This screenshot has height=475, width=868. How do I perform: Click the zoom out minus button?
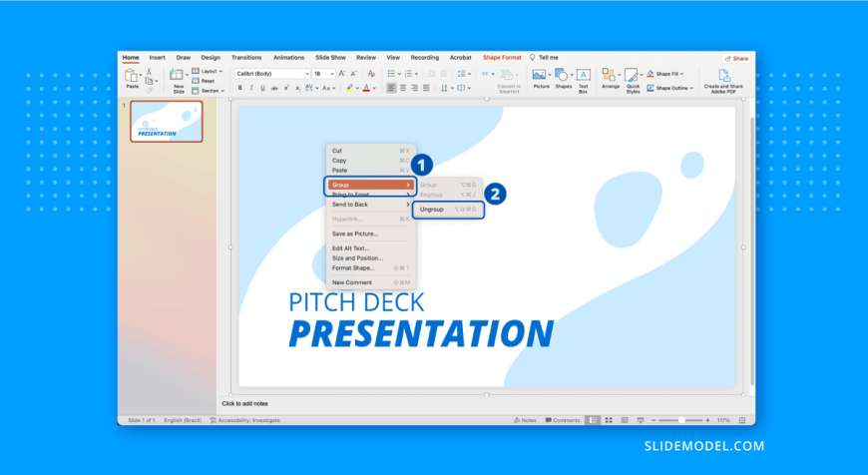tap(653, 421)
